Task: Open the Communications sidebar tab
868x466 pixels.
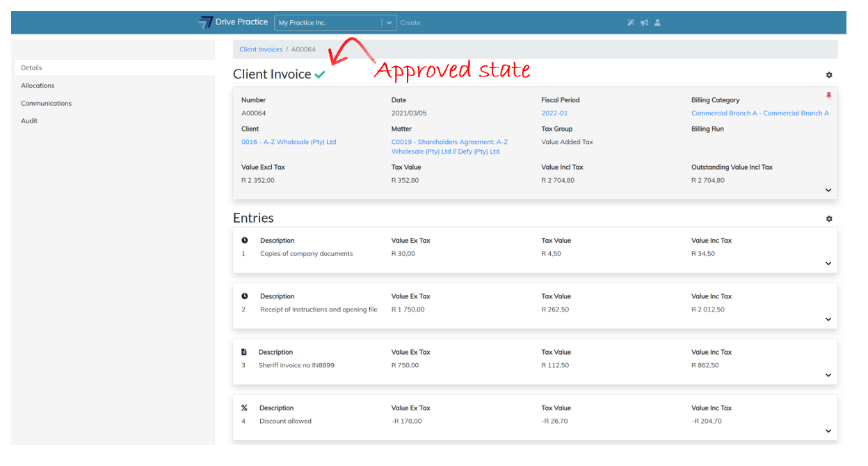Action: click(x=46, y=103)
